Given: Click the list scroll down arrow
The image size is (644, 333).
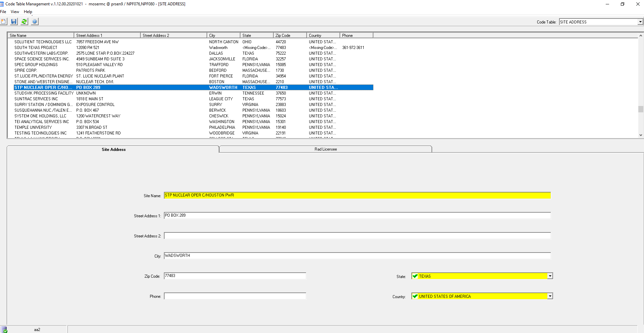Looking at the screenshot, I should coord(641,135).
